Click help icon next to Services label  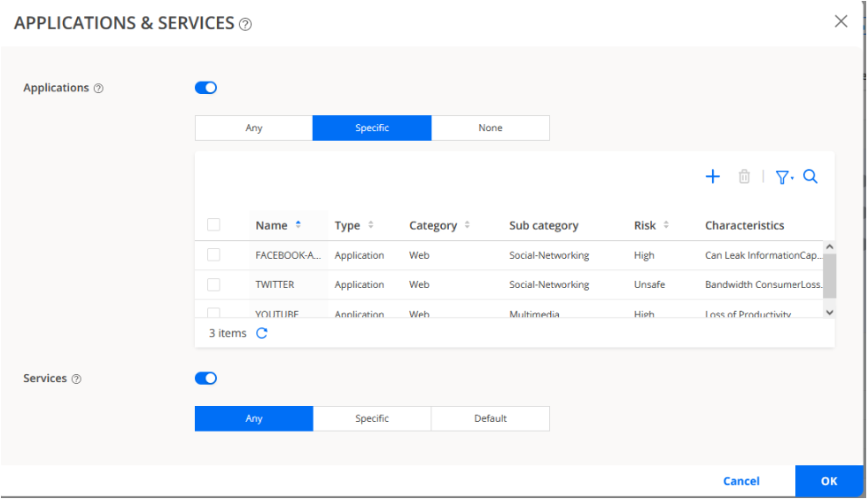(76, 379)
